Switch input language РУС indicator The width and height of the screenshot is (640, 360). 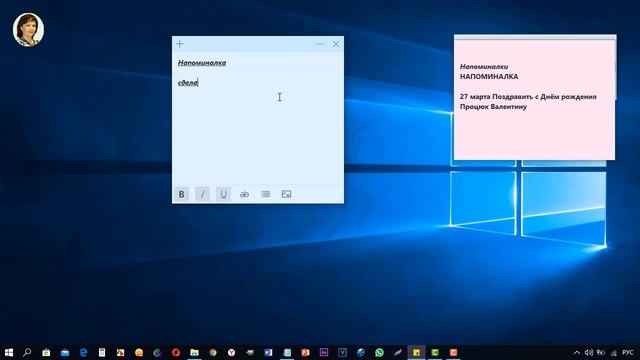tap(628, 353)
